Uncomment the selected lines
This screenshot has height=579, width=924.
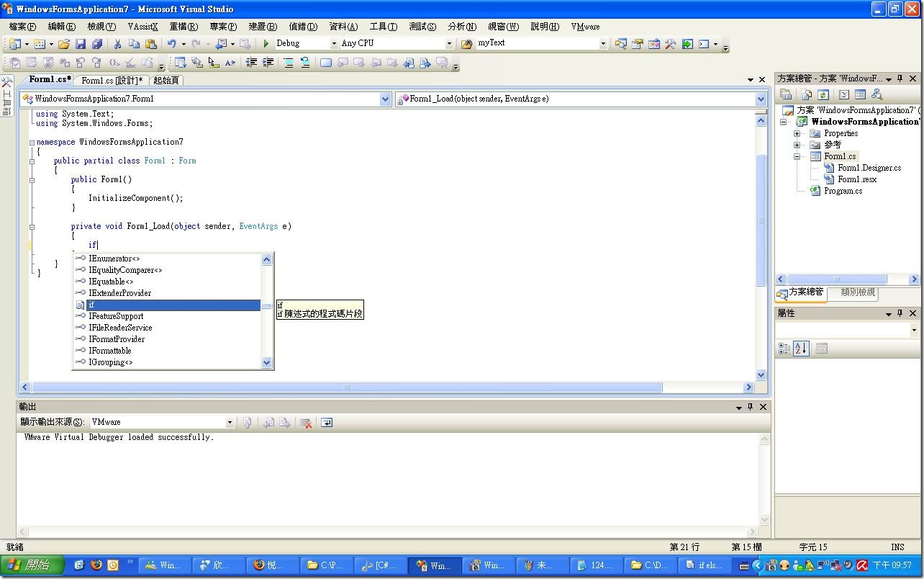pos(305,63)
